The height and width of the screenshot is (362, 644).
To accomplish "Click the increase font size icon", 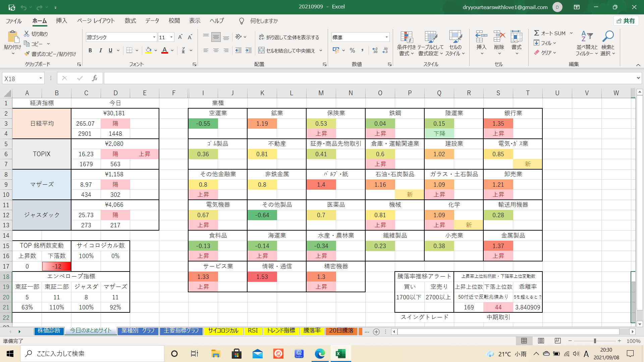I will coord(180,37).
